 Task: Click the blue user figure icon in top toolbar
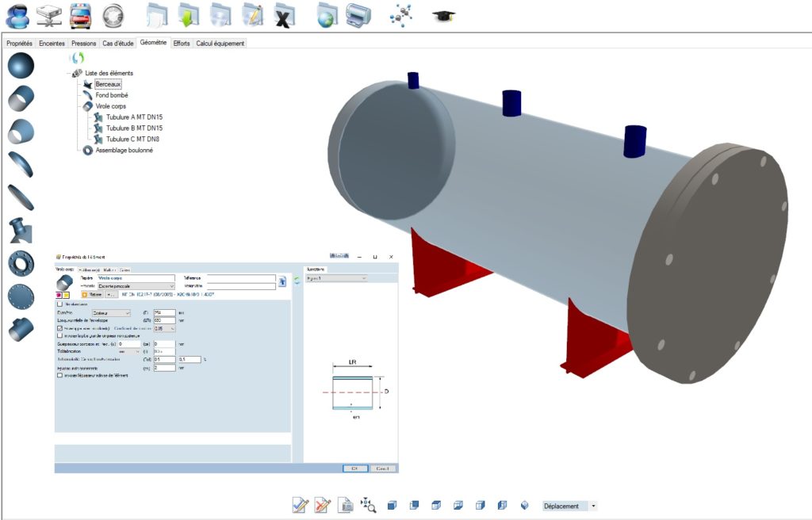pyautogui.click(x=17, y=16)
